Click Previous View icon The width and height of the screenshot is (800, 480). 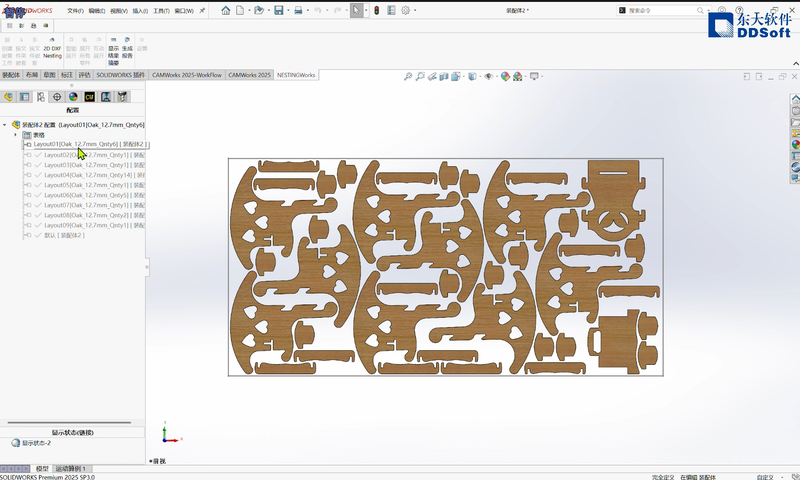pyautogui.click(x=432, y=77)
